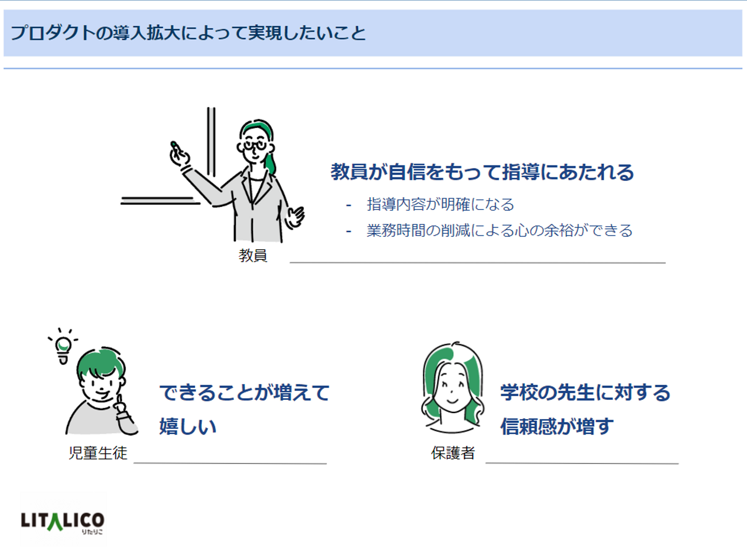Click heading 教員が自信をもって指導にあたれる
747x560 pixels.
pyautogui.click(x=482, y=172)
